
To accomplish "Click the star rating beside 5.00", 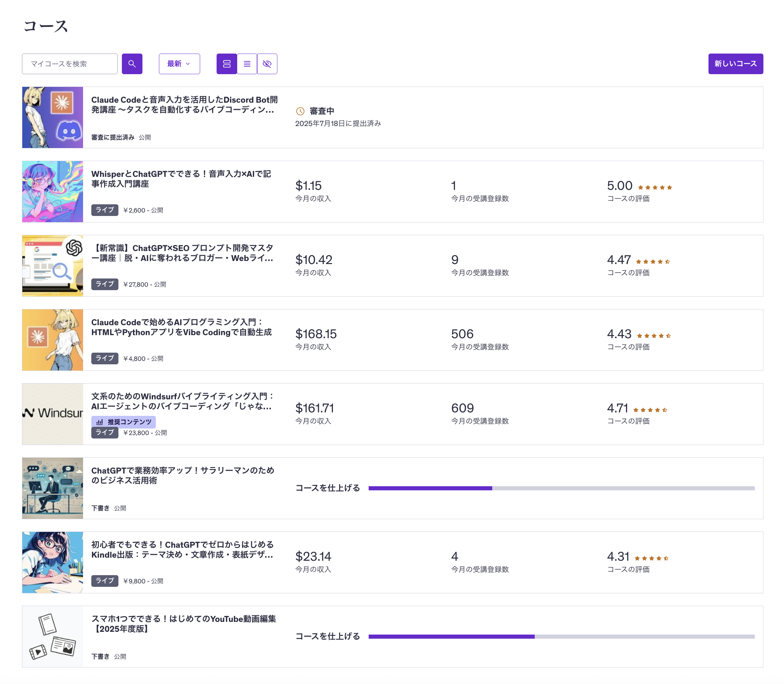I will [x=655, y=187].
